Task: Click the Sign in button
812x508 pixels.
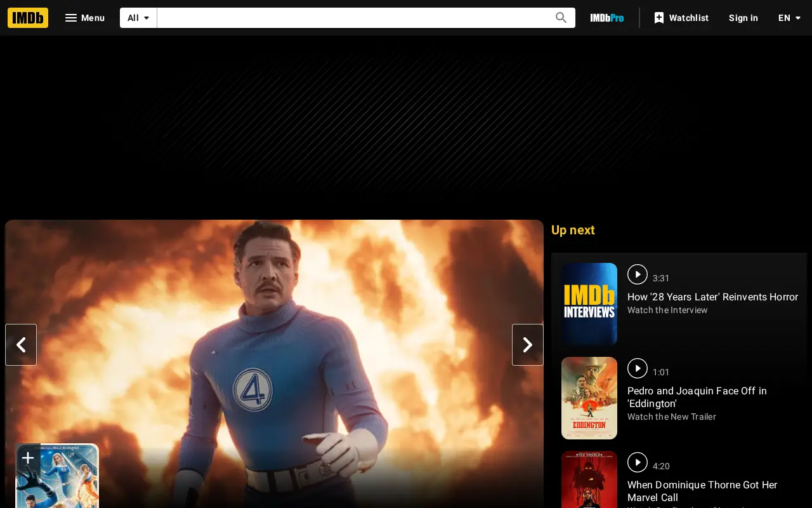Action: point(743,18)
